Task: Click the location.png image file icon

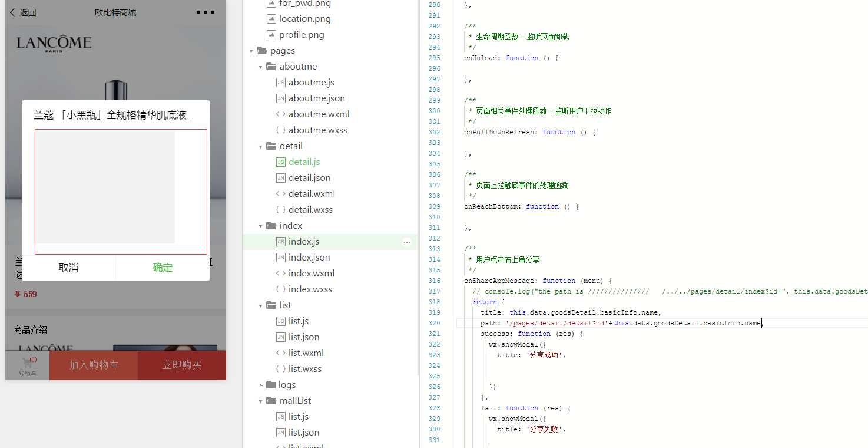Action: [271, 19]
